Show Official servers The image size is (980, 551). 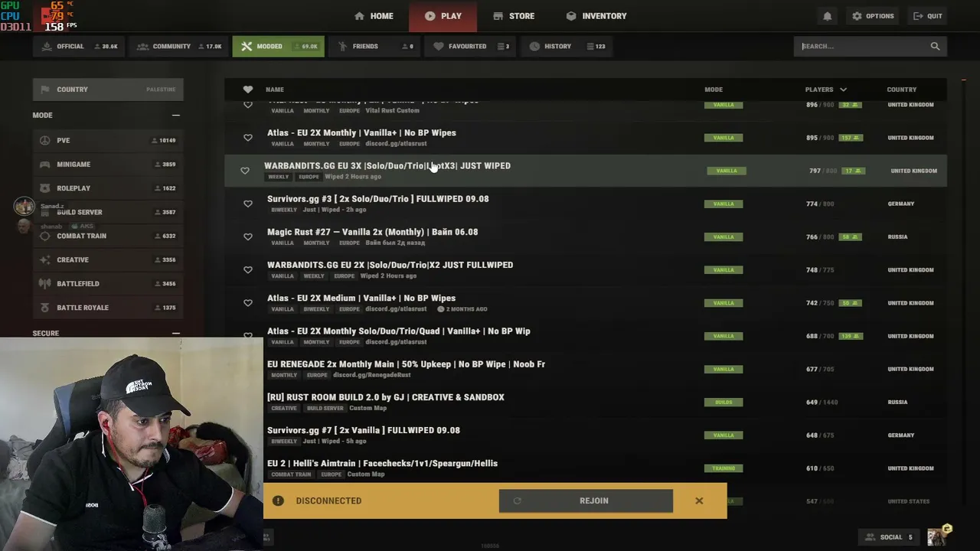tap(78, 47)
